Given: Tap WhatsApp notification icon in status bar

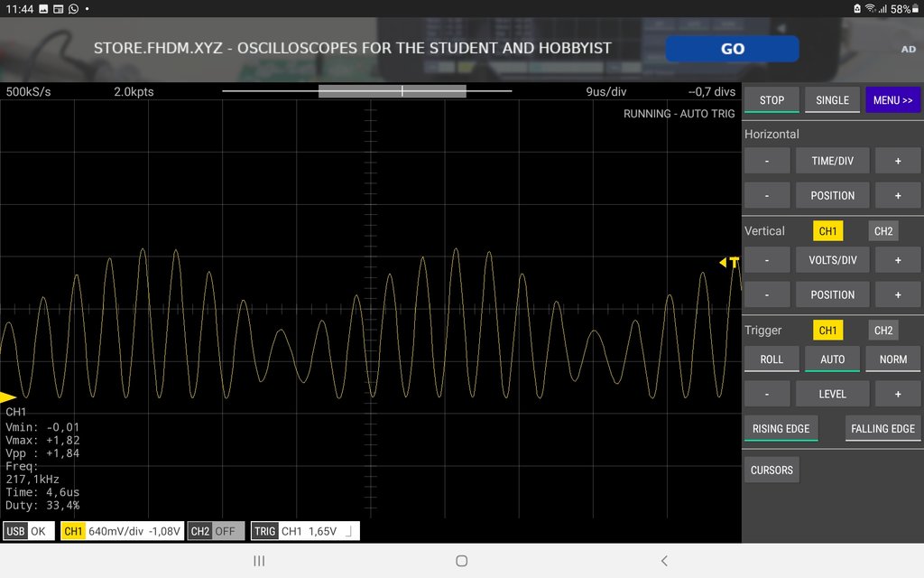Looking at the screenshot, I should click(x=73, y=9).
